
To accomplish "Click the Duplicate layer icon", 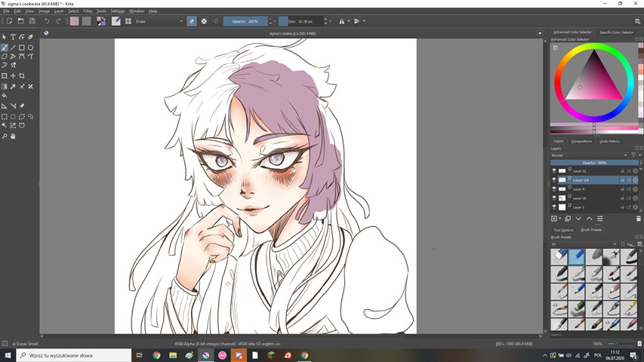I will coord(568,219).
